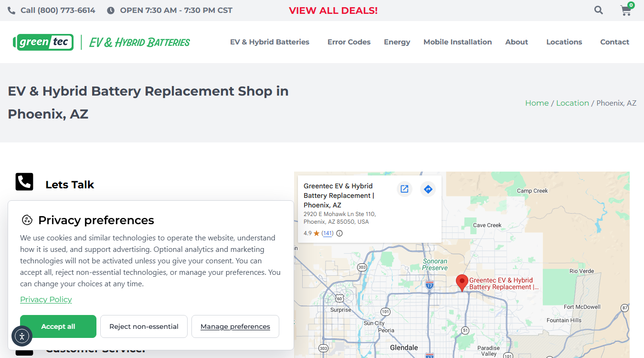Click the info icon next to rating

tap(339, 233)
